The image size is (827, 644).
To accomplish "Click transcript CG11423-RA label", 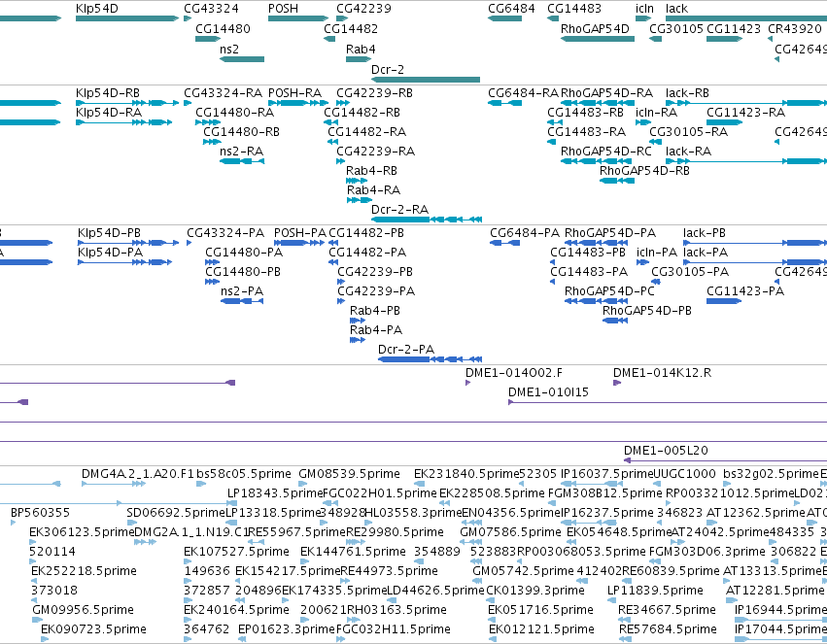I will [x=745, y=113].
